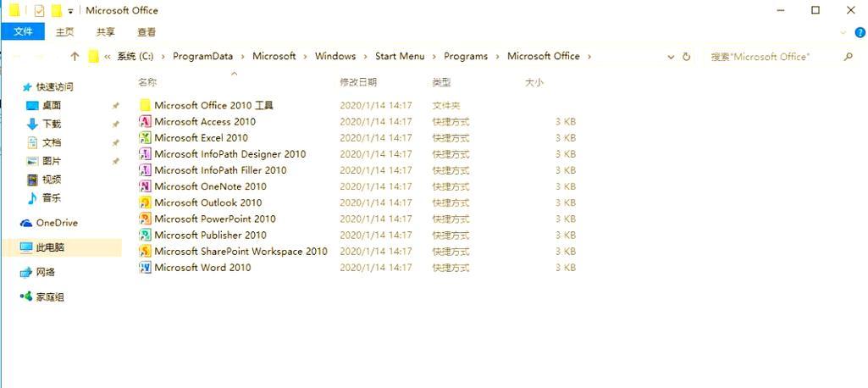The image size is (868, 388).
Task: Switch to the 共享 ribbon tab
Action: click(105, 32)
